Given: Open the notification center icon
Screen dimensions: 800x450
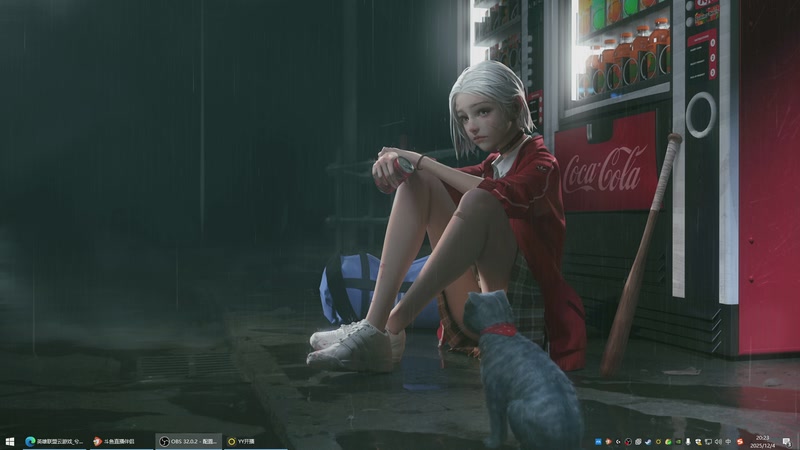Looking at the screenshot, I should 787,442.
